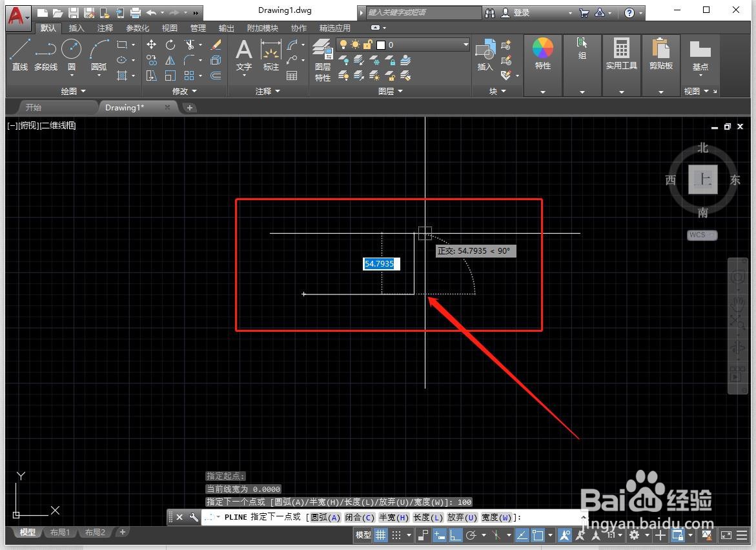756x550 pixels.
Task: Choose the 闭合(C) command option
Action: 359,517
